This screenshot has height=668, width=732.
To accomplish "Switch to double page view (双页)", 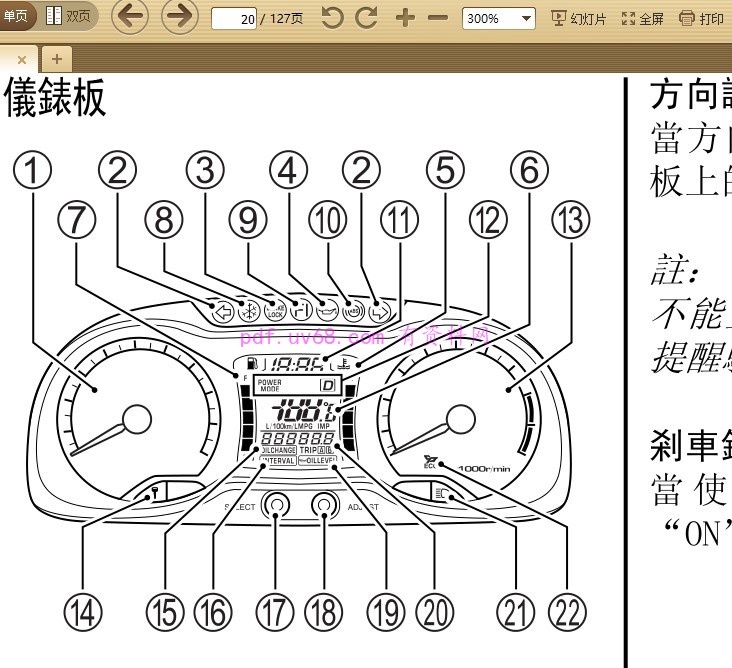I will (x=68, y=16).
